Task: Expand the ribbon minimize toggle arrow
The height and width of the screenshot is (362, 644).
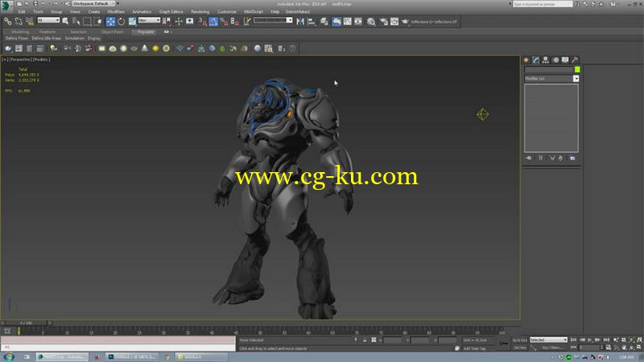Action: click(x=167, y=31)
